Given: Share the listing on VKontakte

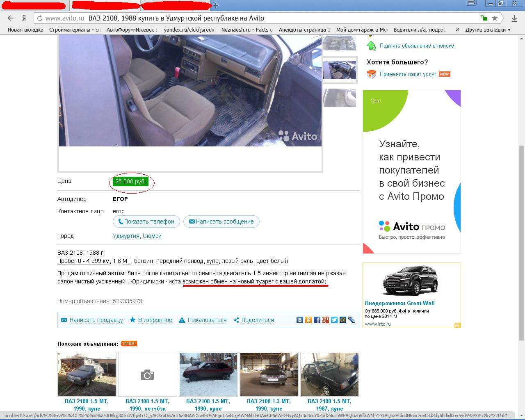Looking at the screenshot, I should tap(300, 320).
